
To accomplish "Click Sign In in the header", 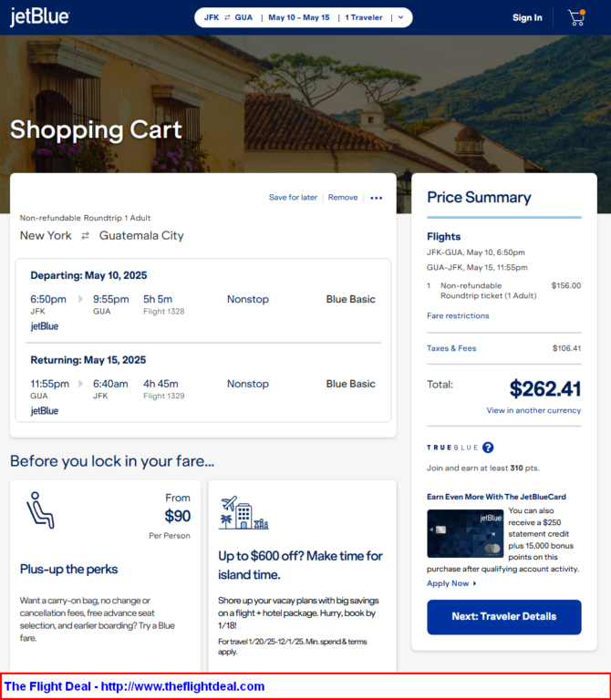I will pos(527,17).
